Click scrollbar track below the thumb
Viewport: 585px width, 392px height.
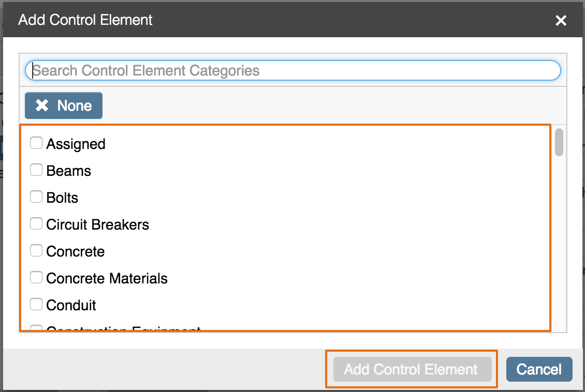559,242
